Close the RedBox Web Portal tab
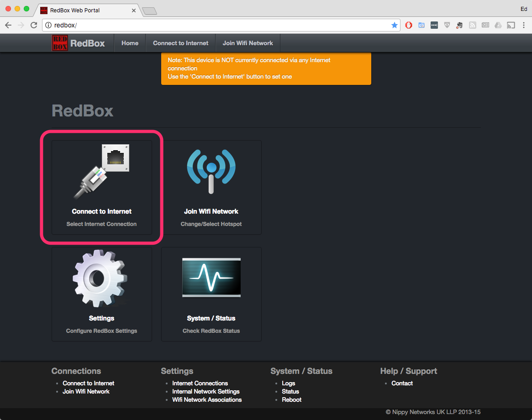The height and width of the screenshot is (420, 532). pos(134,10)
